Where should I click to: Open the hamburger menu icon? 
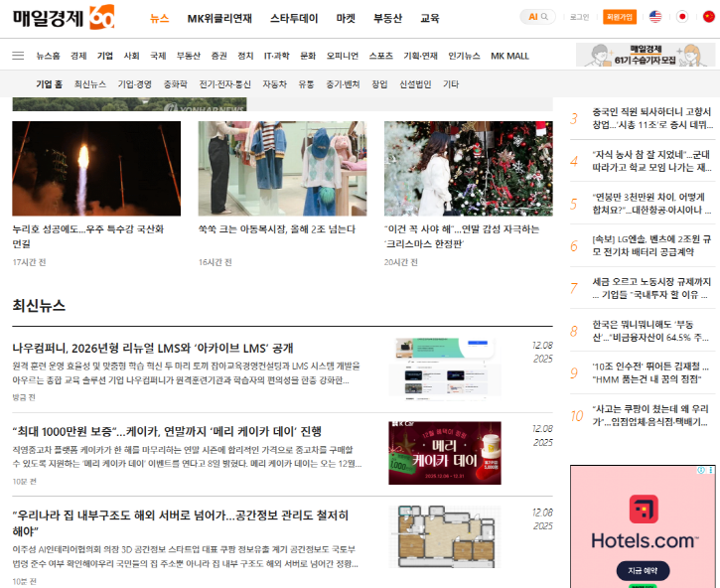(18, 56)
